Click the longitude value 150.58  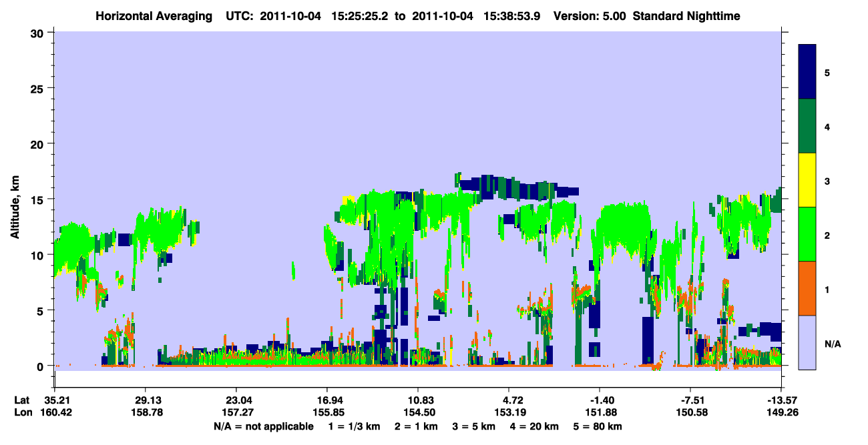pos(691,413)
